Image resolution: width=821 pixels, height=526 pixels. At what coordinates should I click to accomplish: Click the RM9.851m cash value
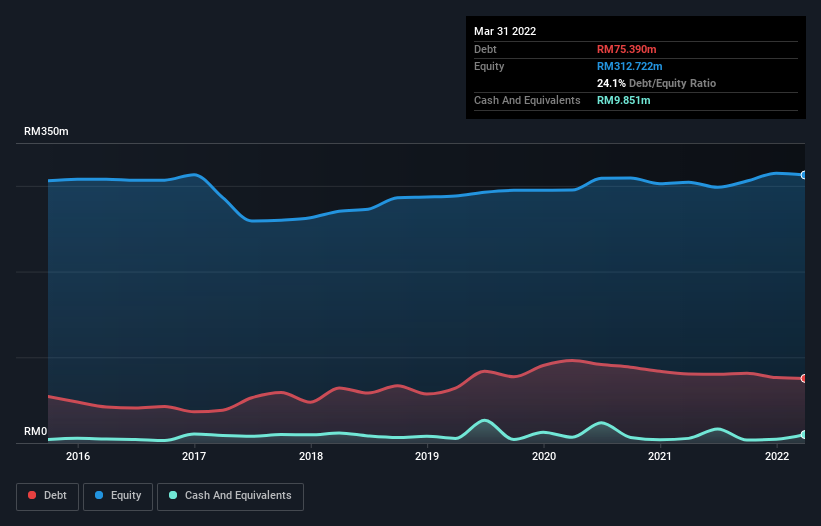[624, 100]
